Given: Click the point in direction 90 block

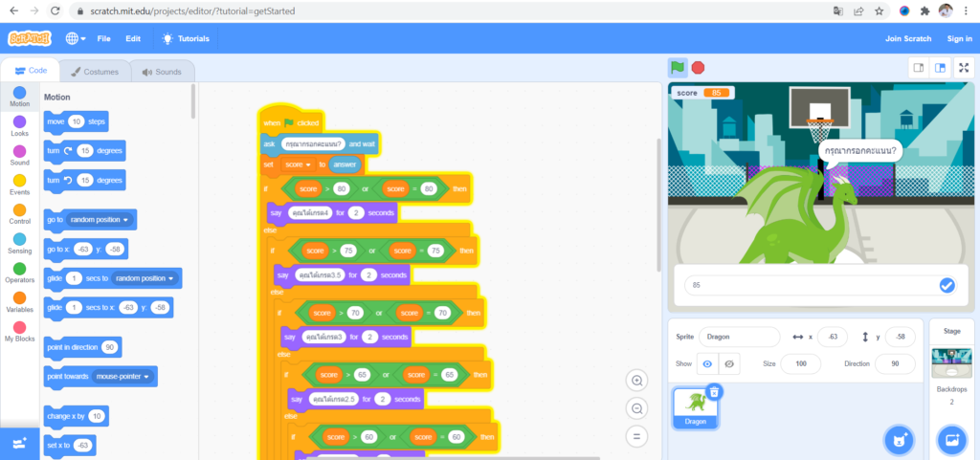Looking at the screenshot, I should click(82, 348).
